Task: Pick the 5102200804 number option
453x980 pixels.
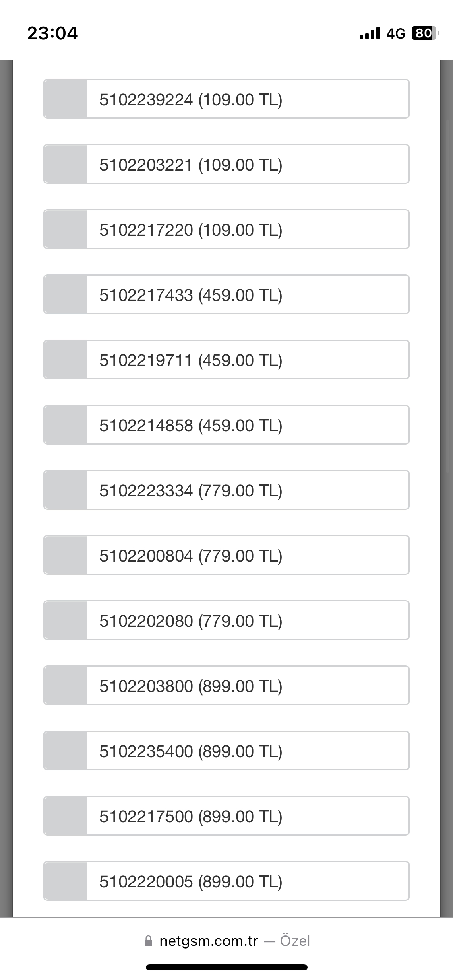Action: (226, 555)
